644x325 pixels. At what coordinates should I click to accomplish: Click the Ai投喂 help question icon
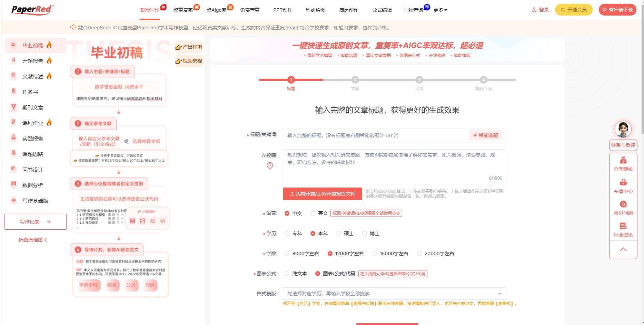point(270,166)
